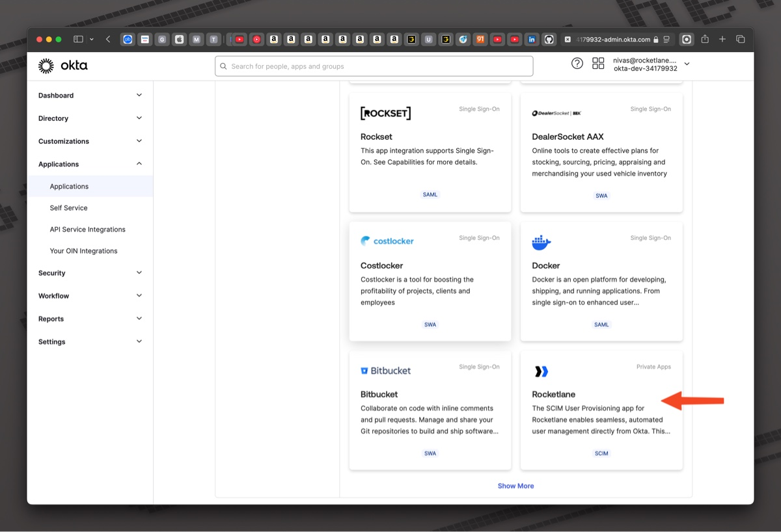
Task: Click the Docker whale logo
Action: pyautogui.click(x=541, y=243)
